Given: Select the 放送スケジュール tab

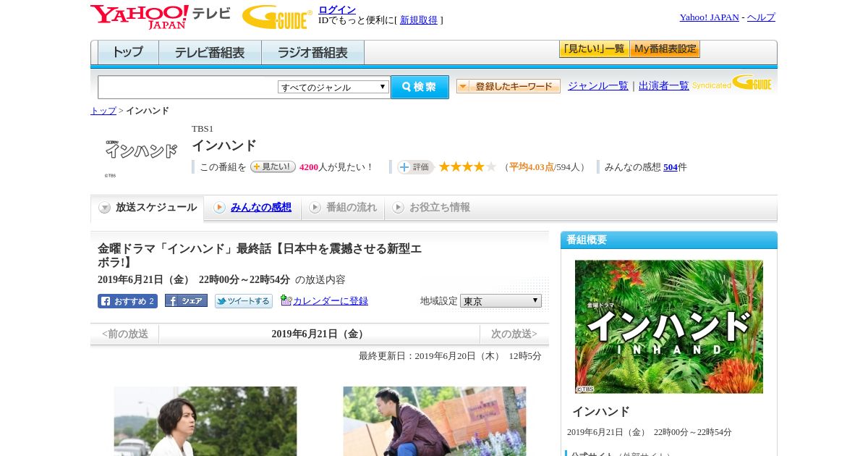Looking at the screenshot, I should (x=148, y=208).
